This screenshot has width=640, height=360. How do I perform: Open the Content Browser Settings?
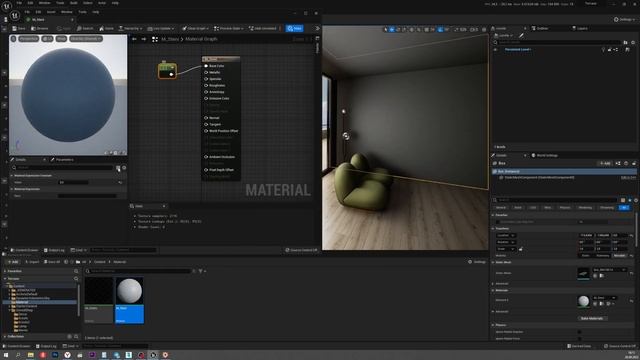point(477,262)
